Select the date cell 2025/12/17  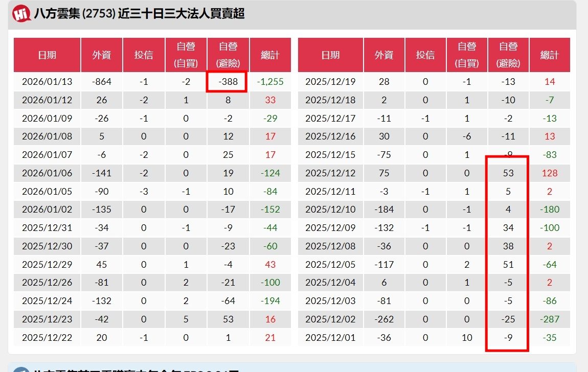330,119
